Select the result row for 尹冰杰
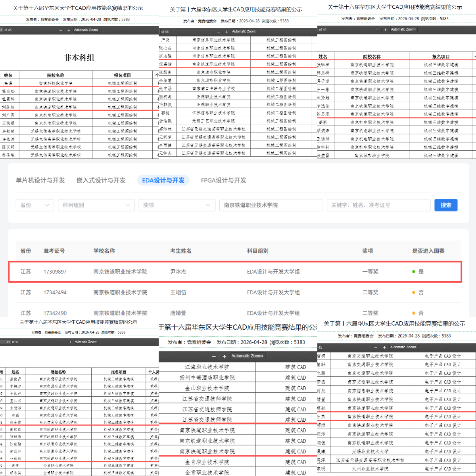This screenshot has width=476, height=476. [235, 272]
